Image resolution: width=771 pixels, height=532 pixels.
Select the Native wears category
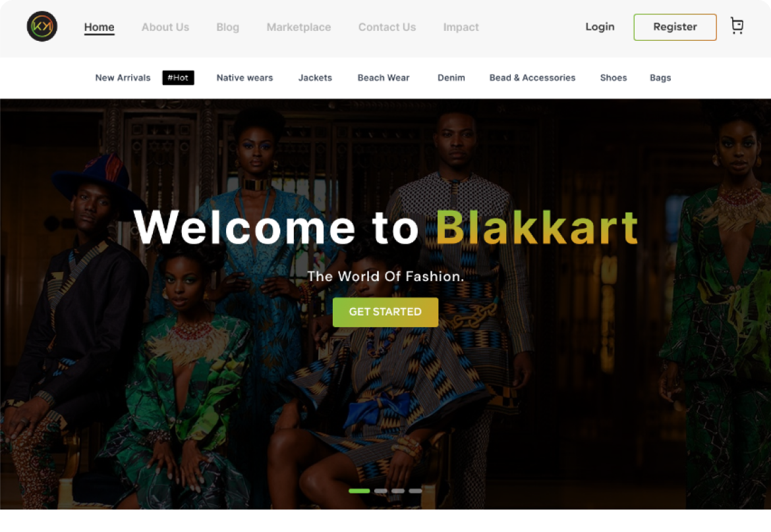(x=244, y=78)
